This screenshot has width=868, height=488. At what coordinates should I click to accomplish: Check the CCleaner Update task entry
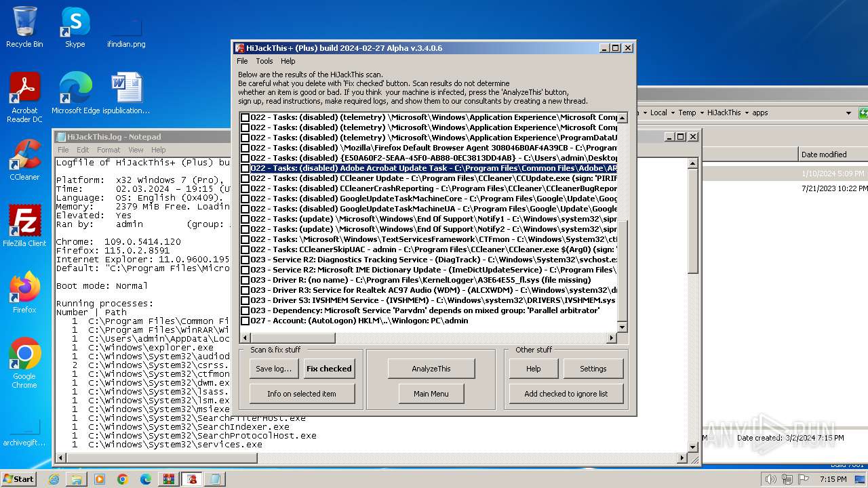245,178
